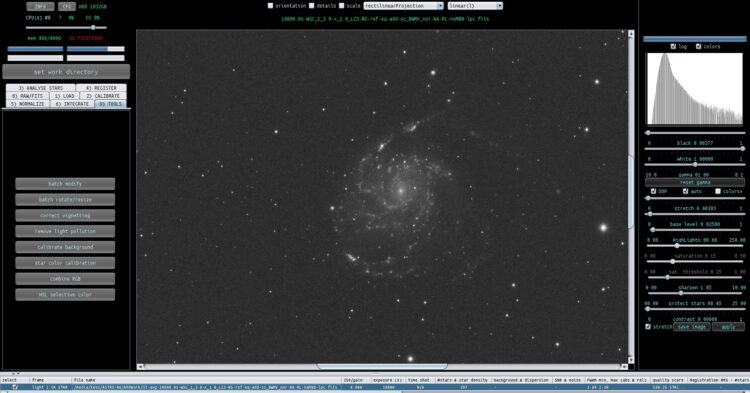Go to the 5) NORMALIZE tab
This screenshot has width=750, height=393.
click(28, 104)
